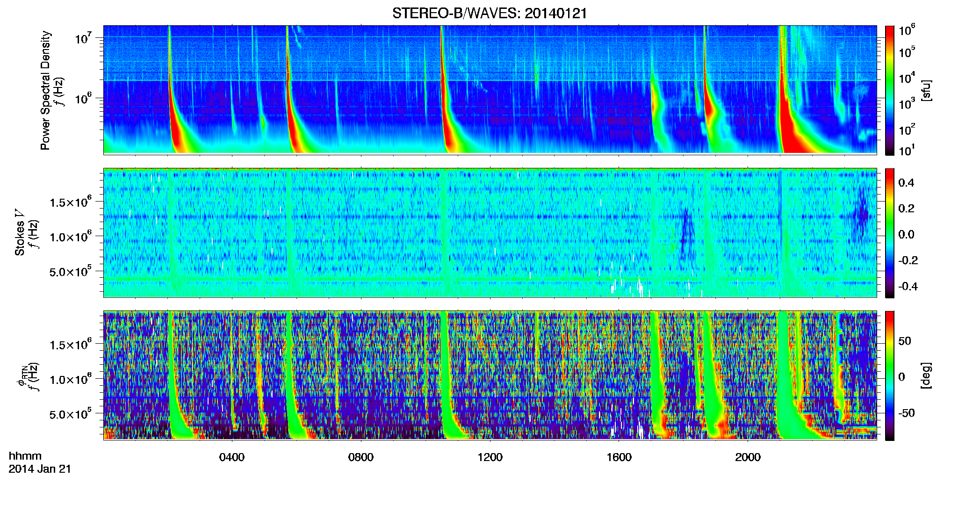Image resolution: width=980 pixels, height=505 pixels.
Task: Click the φ RTN axis label
Action: pos(22,376)
